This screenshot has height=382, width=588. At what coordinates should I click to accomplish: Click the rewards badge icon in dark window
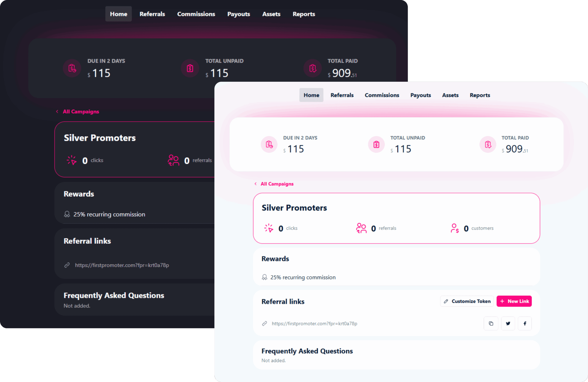[67, 214]
